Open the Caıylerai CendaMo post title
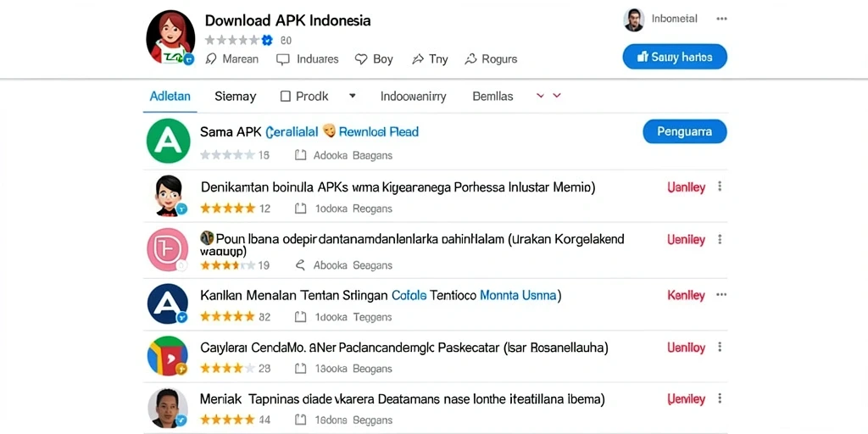 404,348
